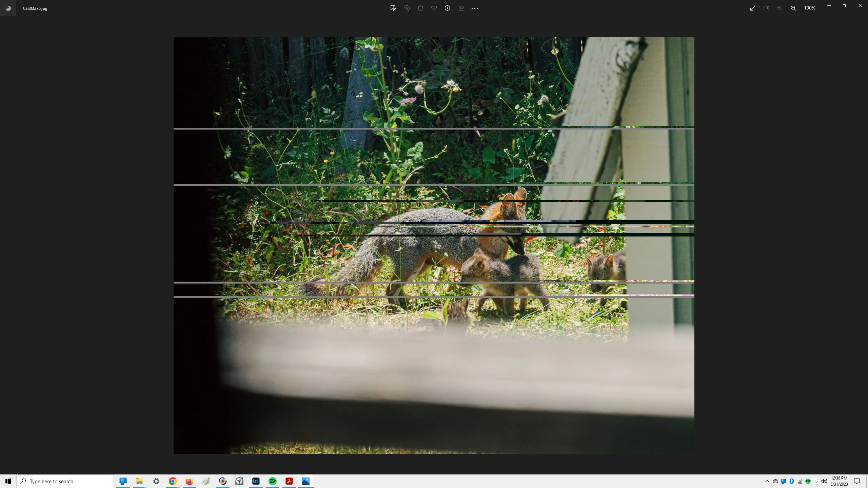
Task: Click the Photos app icon beside filename
Action: click(8, 8)
